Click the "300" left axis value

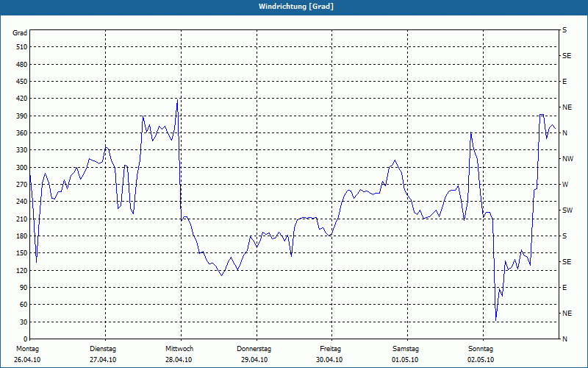22,168
